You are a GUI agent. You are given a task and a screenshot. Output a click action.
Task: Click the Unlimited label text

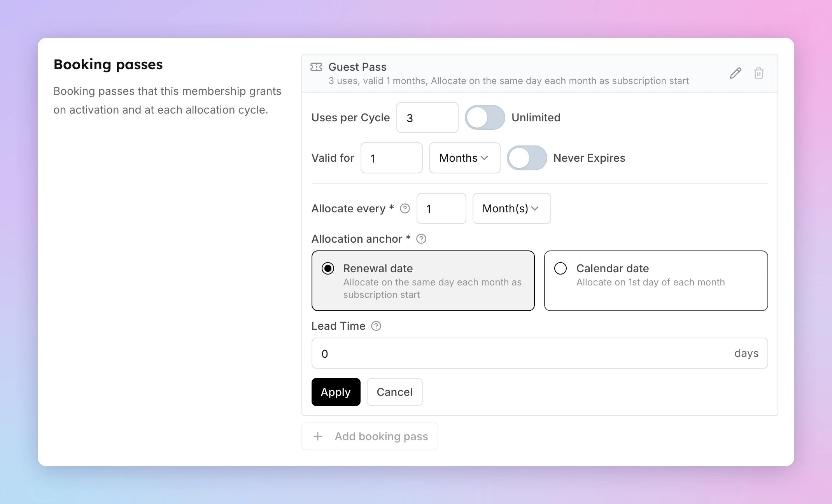[x=536, y=117]
